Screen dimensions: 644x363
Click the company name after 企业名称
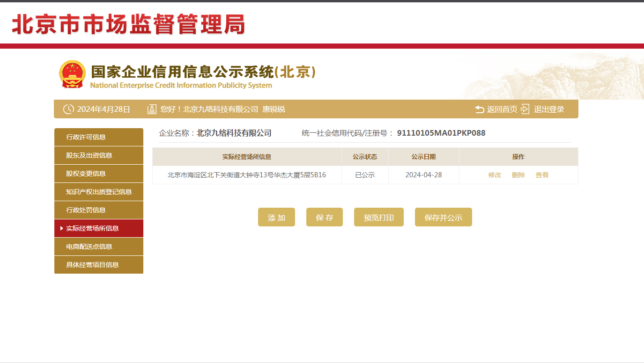[x=234, y=133]
